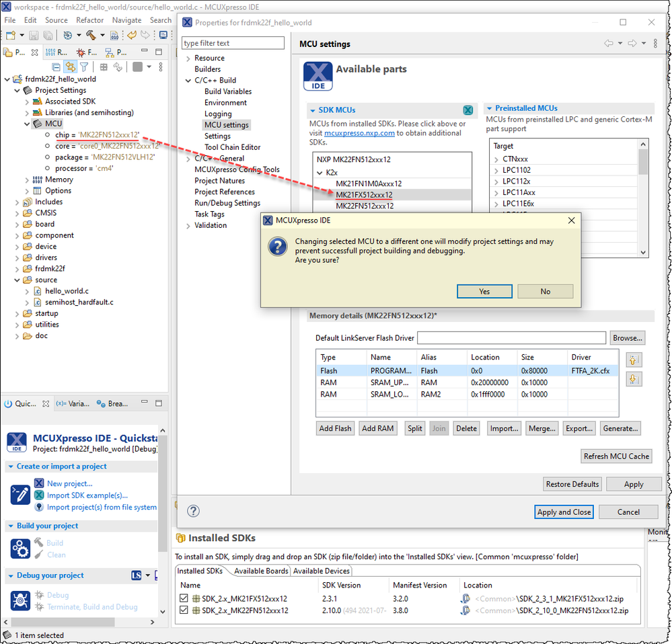Screen dimensions: 672x644
Task: Click the Add Flash button
Action: tap(335, 428)
